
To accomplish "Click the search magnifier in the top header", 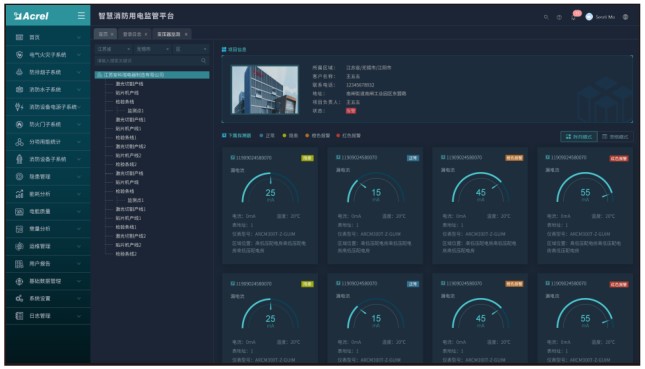I will coord(546,17).
